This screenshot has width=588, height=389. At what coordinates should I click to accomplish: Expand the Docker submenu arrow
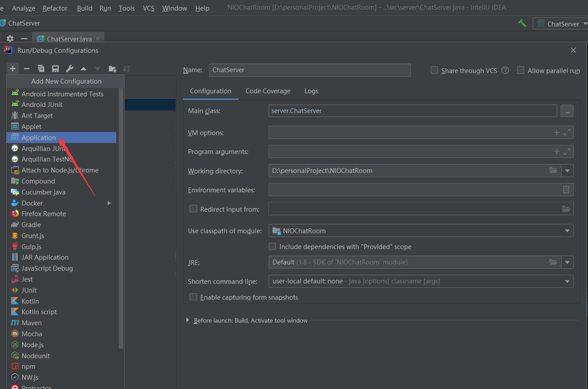point(109,203)
